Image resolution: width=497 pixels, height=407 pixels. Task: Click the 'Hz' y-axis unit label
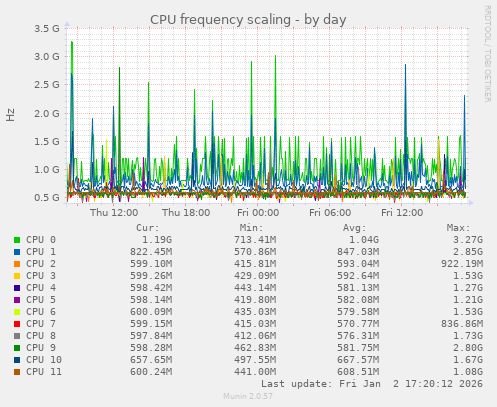click(x=10, y=115)
